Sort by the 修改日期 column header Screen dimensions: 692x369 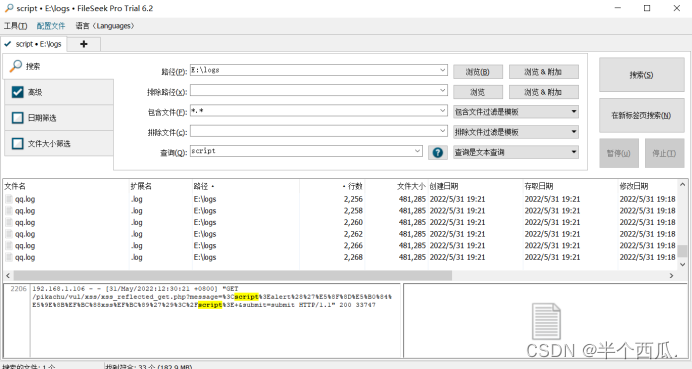pos(647,186)
